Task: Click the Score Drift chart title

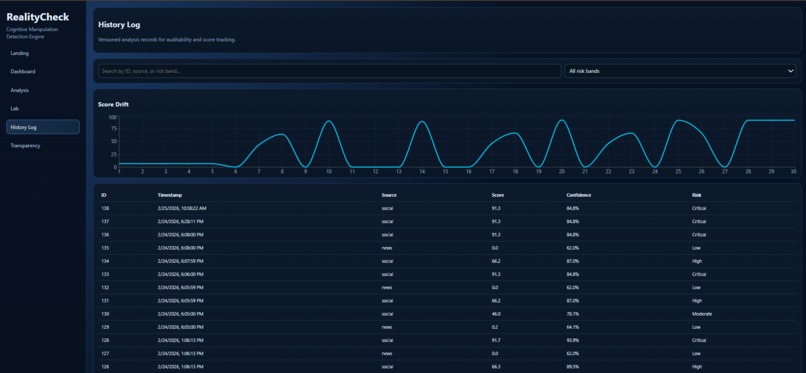Action: pyautogui.click(x=113, y=104)
